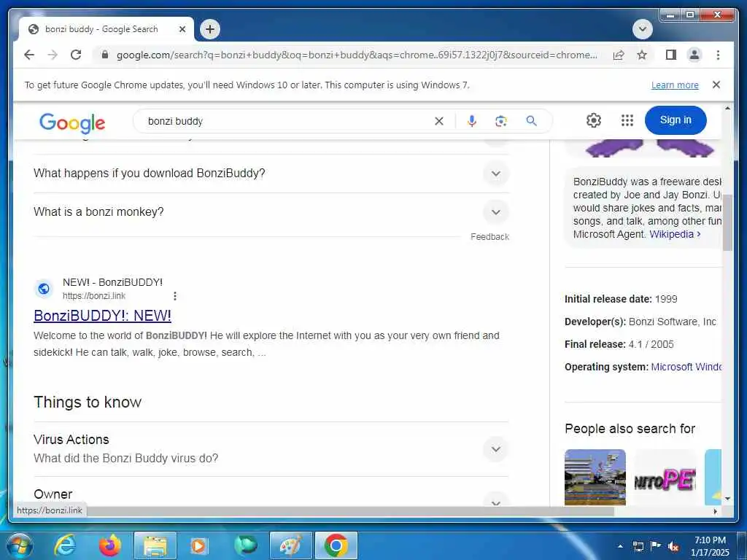The height and width of the screenshot is (560, 747).
Task: Expand What is a bonzi monkey question
Action: (x=271, y=212)
